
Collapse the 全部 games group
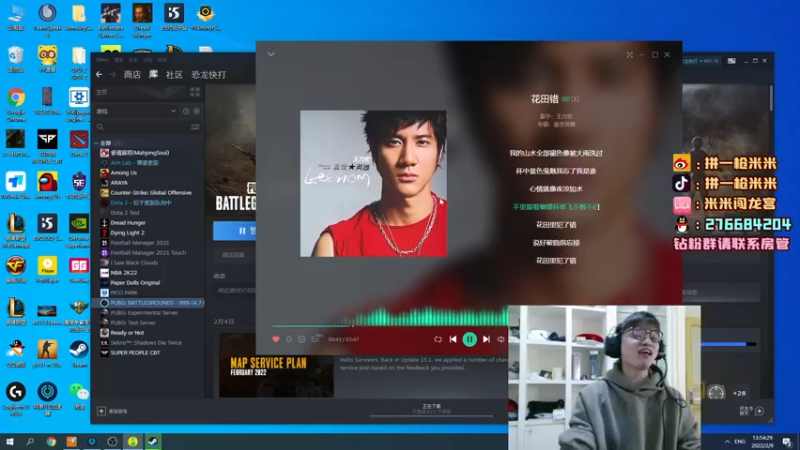pyautogui.click(x=97, y=143)
